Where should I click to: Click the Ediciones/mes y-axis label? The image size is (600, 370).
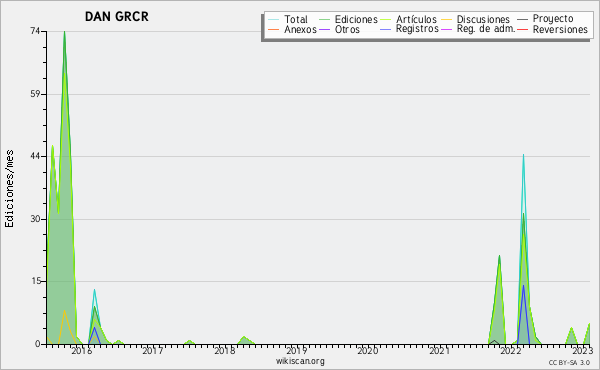(x=9, y=189)
